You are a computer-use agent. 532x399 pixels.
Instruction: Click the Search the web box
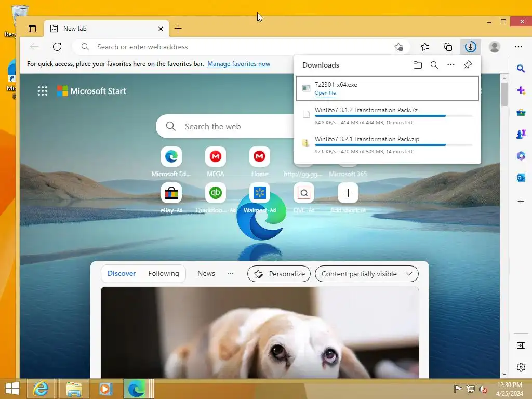click(x=225, y=127)
